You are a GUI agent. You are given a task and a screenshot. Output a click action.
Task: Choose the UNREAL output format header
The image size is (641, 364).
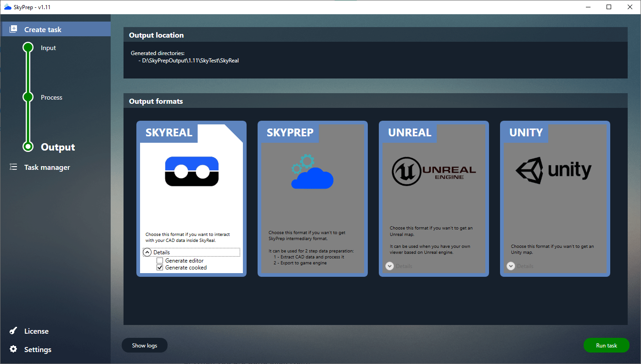click(410, 133)
